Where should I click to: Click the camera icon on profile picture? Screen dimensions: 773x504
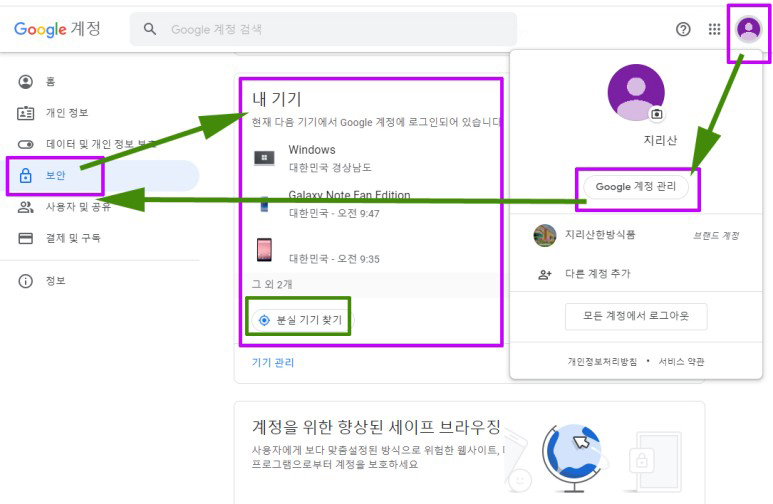657,114
